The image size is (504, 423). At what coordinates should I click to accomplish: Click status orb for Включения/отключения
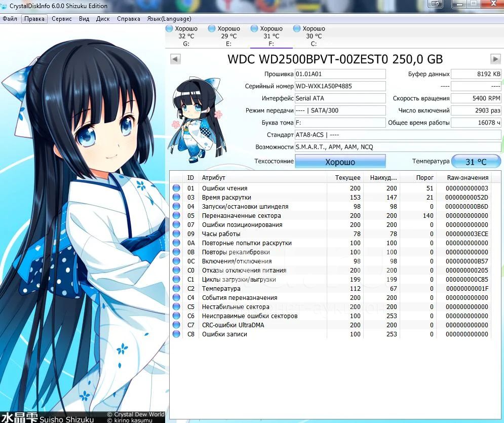pos(176,261)
